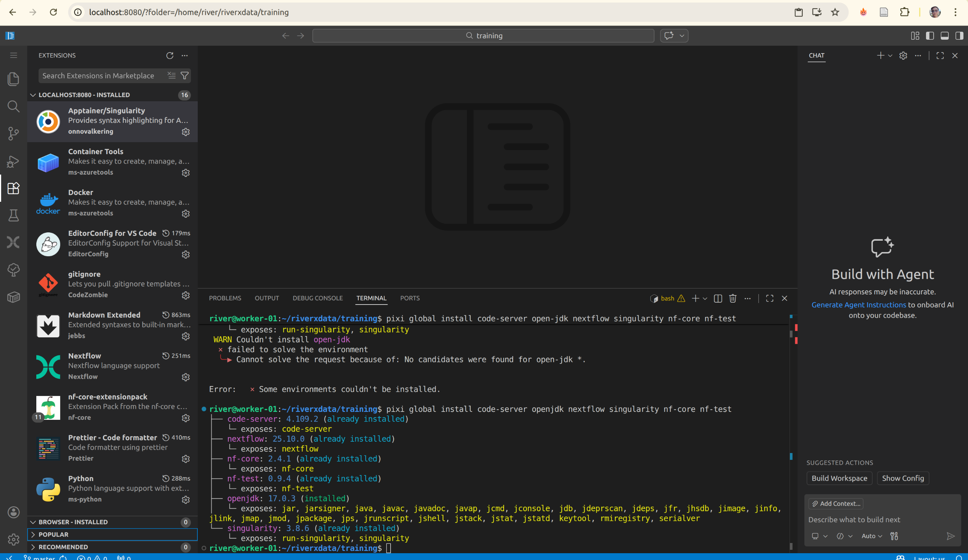Refresh the extensions list
The image size is (968, 560).
pos(170,55)
